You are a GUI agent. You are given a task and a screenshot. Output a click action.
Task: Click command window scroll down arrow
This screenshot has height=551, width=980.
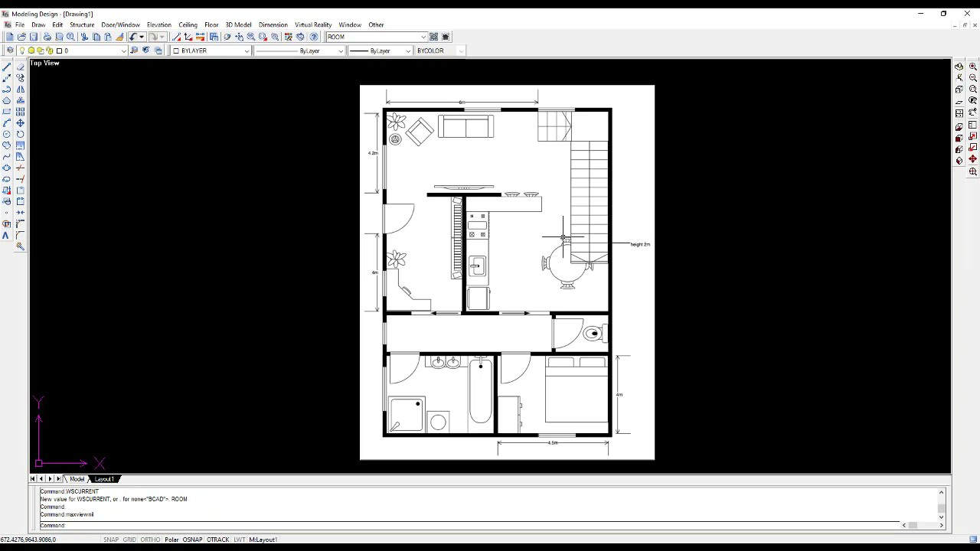coord(941,517)
